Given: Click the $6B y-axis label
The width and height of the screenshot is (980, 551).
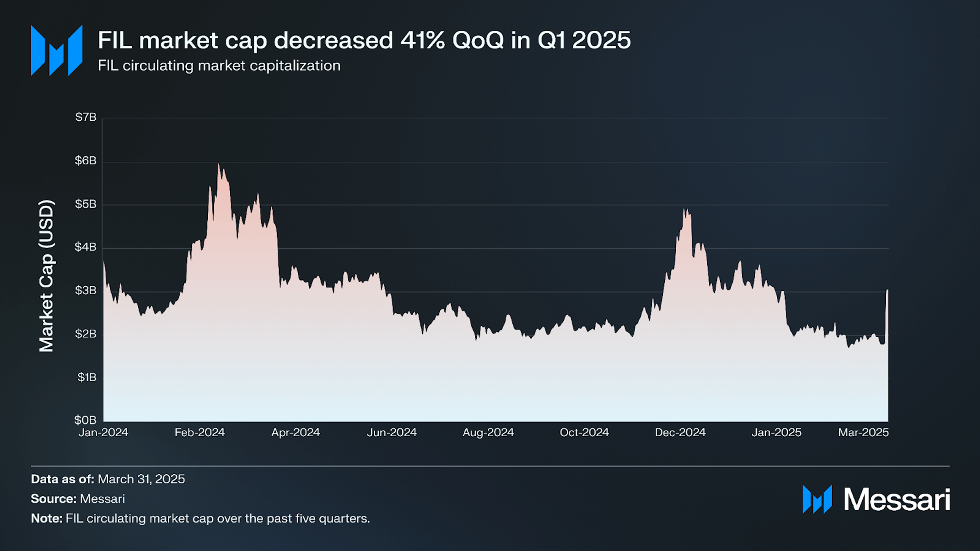Looking at the screenshot, I should tap(86, 160).
